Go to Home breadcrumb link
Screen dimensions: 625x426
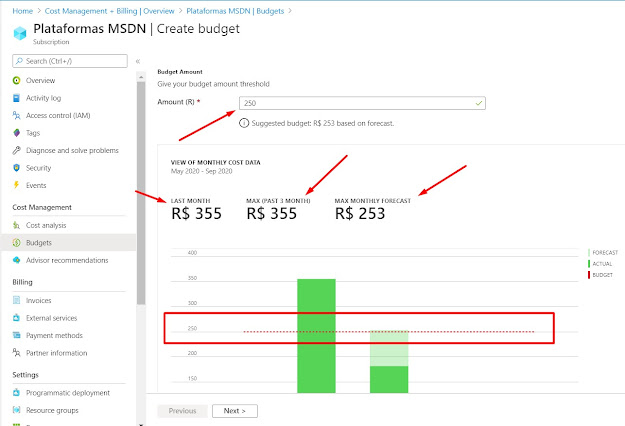pyautogui.click(x=22, y=11)
